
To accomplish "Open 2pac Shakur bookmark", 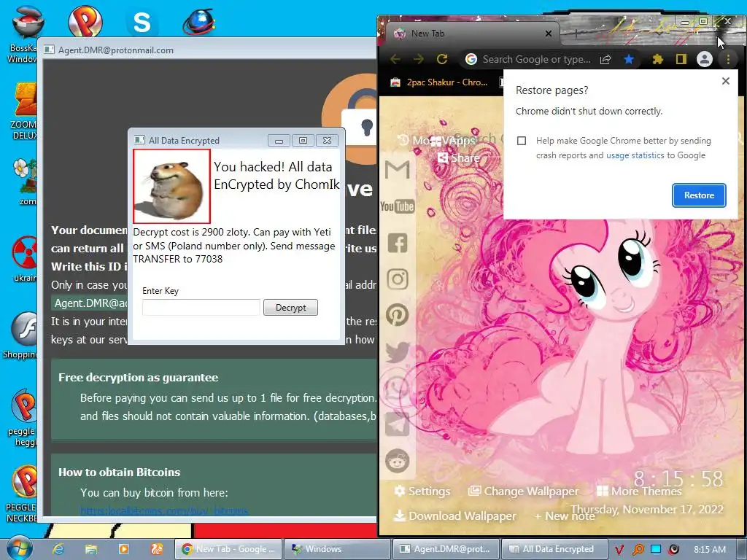I will coord(438,82).
